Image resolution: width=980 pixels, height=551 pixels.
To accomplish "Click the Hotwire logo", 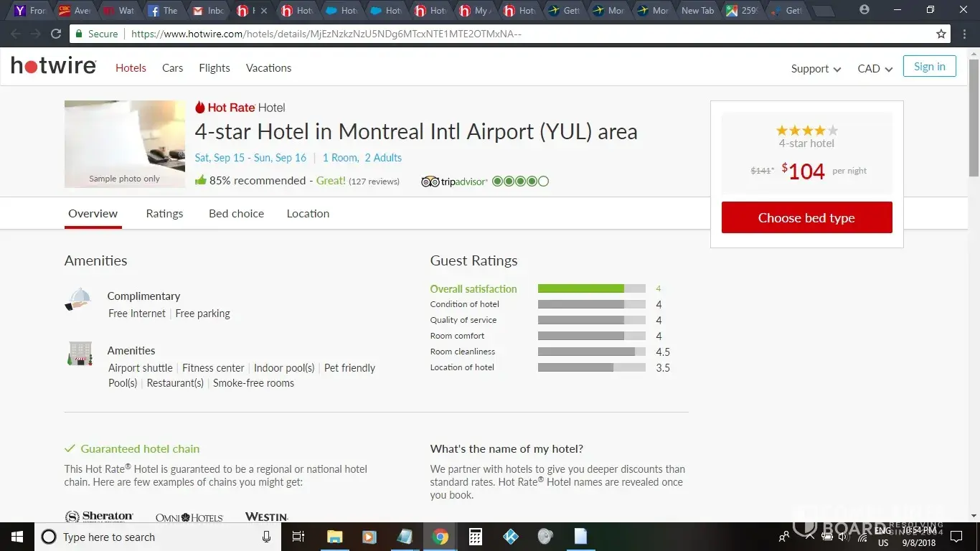I will coord(54,67).
